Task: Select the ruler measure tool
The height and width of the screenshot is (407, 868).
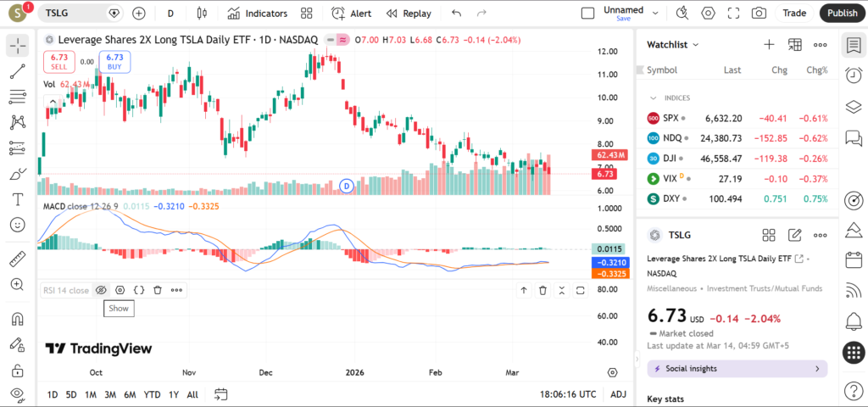Action: 17,259
